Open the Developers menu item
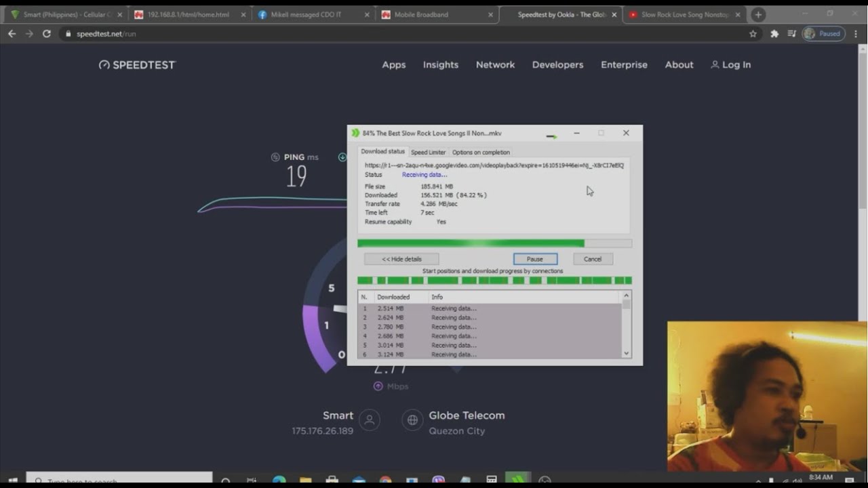Viewport: 868px width, 488px height. 557,64
